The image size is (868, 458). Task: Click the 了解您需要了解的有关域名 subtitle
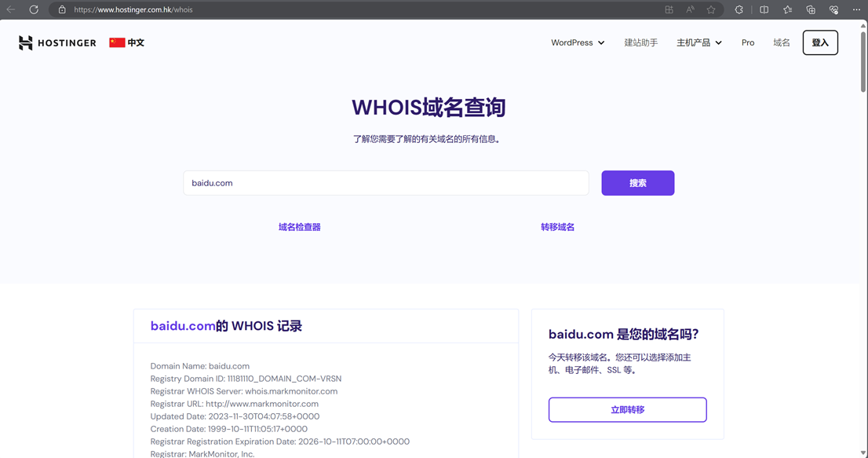(x=428, y=139)
